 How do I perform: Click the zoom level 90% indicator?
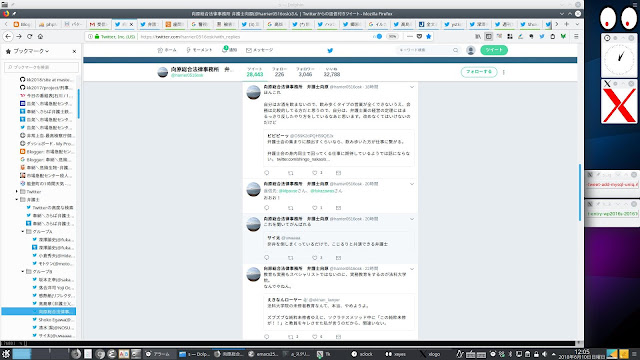(392, 36)
